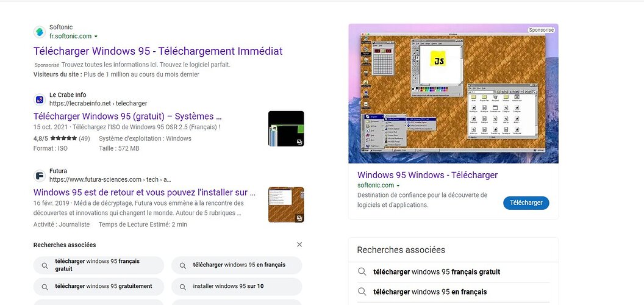The height and width of the screenshot is (305, 644).
Task: Click search icon in 'français gratuit' chip
Action: tap(45, 265)
